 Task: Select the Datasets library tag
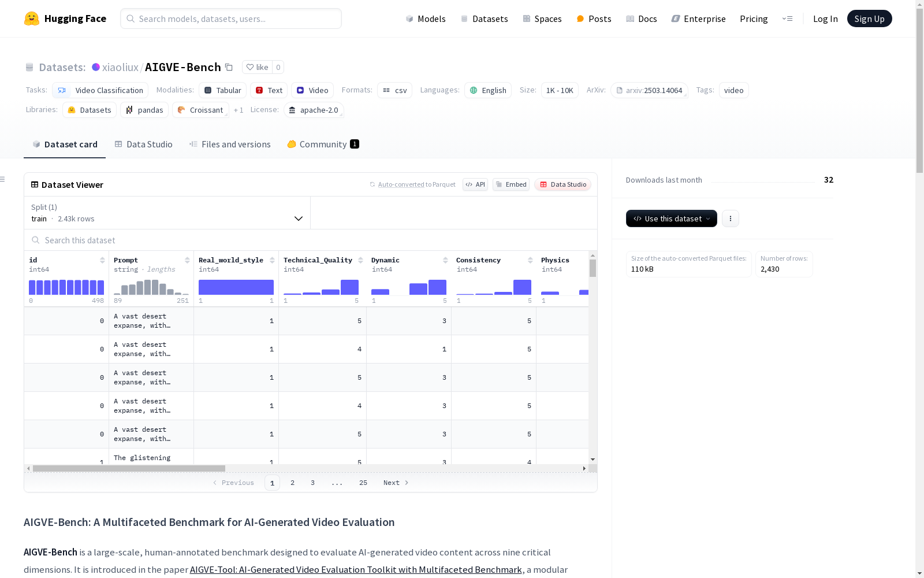tap(90, 110)
